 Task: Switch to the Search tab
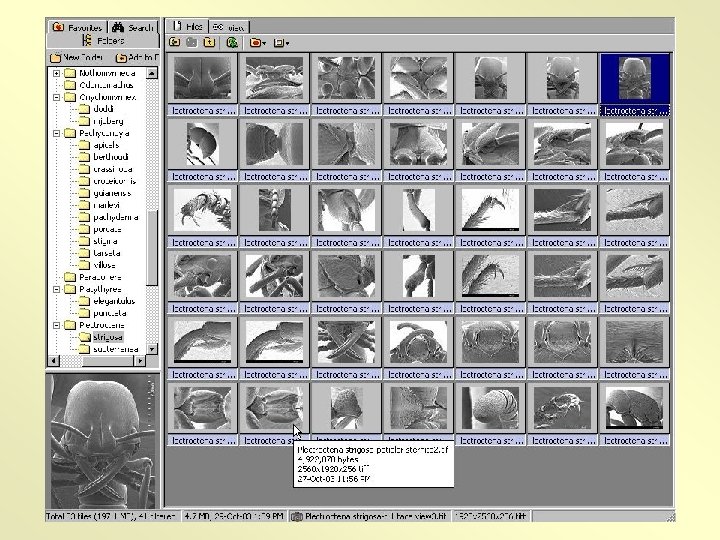coord(134,27)
